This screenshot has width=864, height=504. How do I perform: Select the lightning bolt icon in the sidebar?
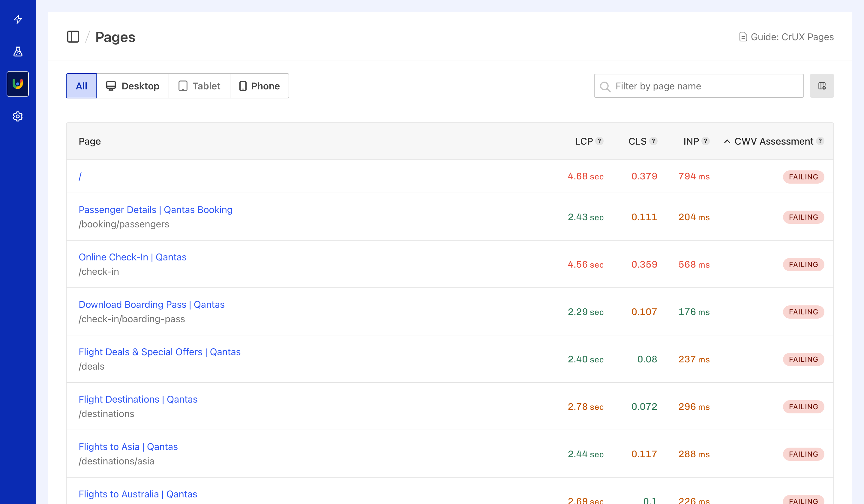click(17, 19)
